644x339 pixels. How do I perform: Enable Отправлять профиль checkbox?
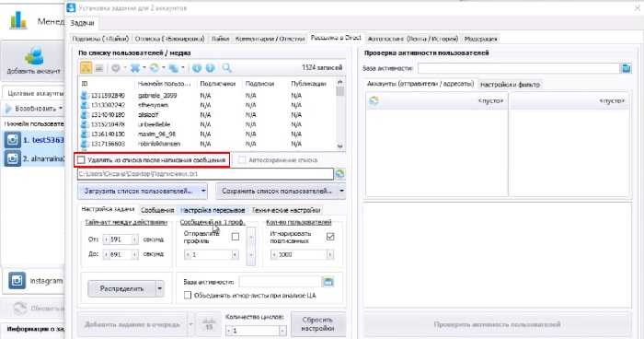point(236,237)
